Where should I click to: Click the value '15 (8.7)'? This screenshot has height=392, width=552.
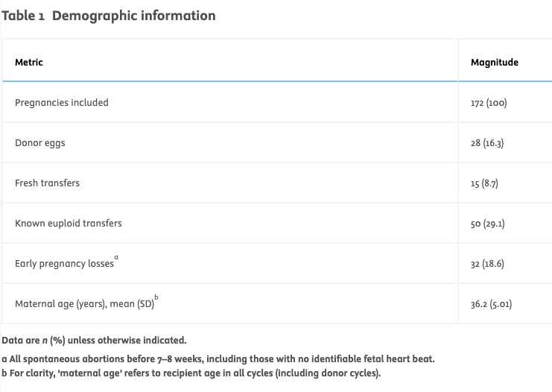pos(484,183)
